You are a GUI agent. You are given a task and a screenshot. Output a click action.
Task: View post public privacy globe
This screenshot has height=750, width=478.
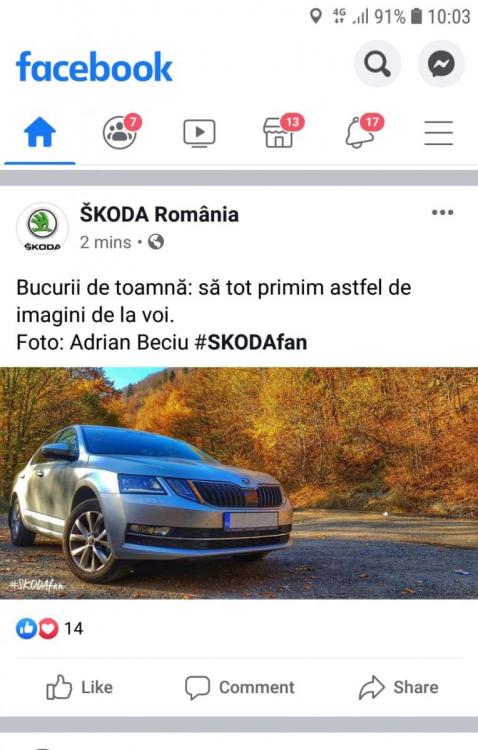click(156, 242)
